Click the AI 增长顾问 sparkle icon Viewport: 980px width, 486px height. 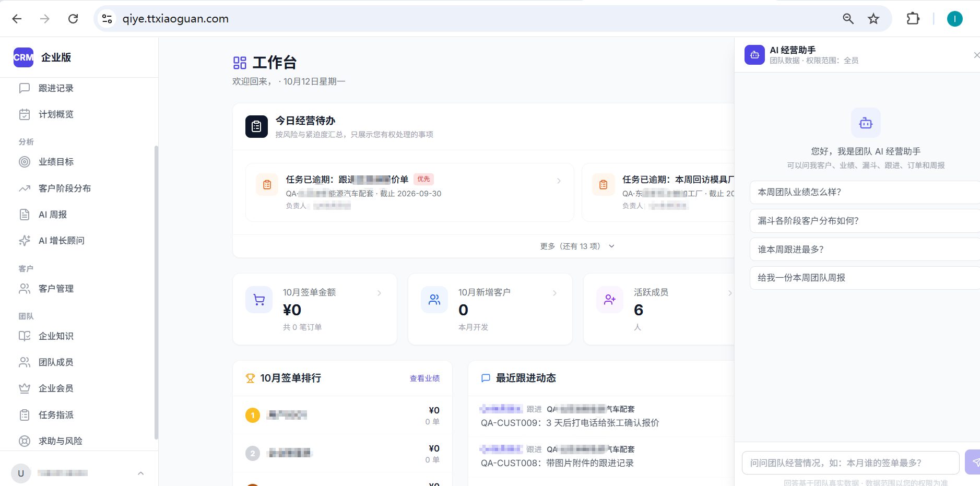coord(25,241)
